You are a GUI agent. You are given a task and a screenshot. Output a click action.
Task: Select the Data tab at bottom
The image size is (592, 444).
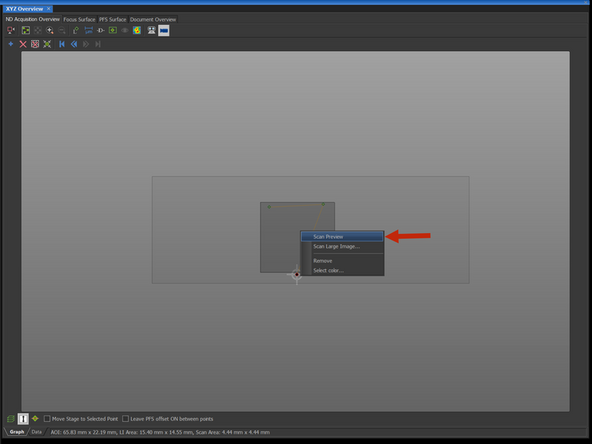click(x=37, y=432)
